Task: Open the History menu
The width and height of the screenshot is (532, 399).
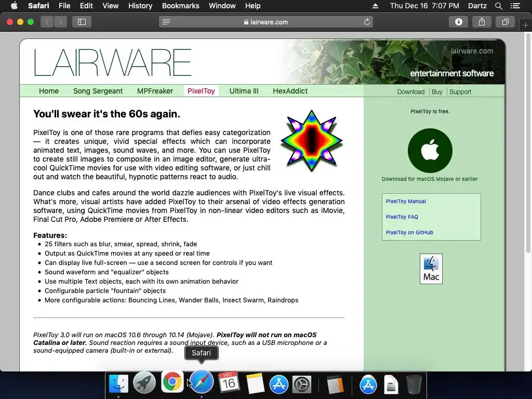Action: click(x=140, y=6)
